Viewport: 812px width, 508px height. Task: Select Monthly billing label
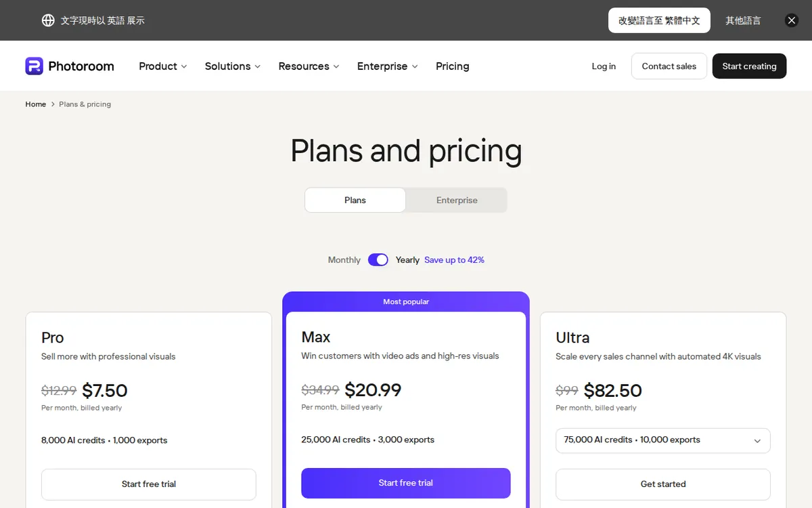click(344, 260)
